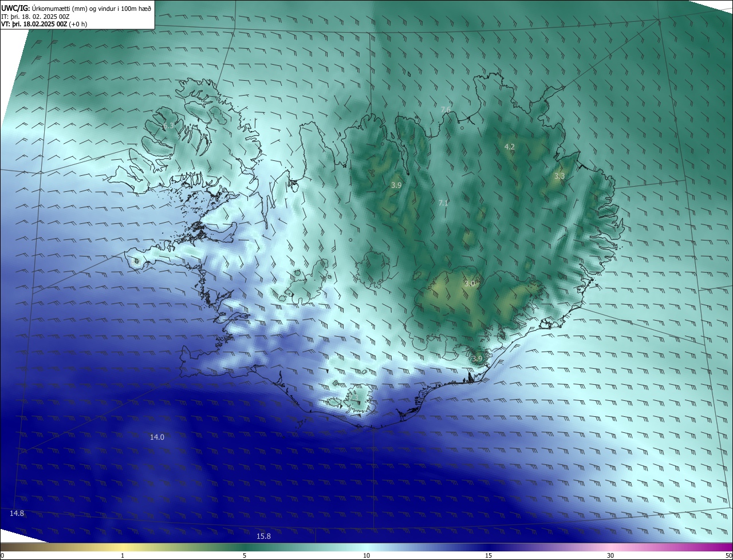Click the 6.3 value on the Westfjords
733x560 pixels.
pyautogui.click(x=168, y=125)
